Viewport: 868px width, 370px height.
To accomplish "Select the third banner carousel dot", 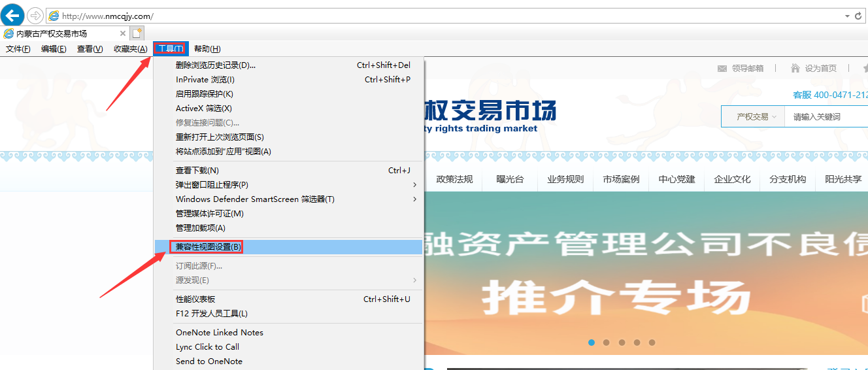I will tap(622, 342).
